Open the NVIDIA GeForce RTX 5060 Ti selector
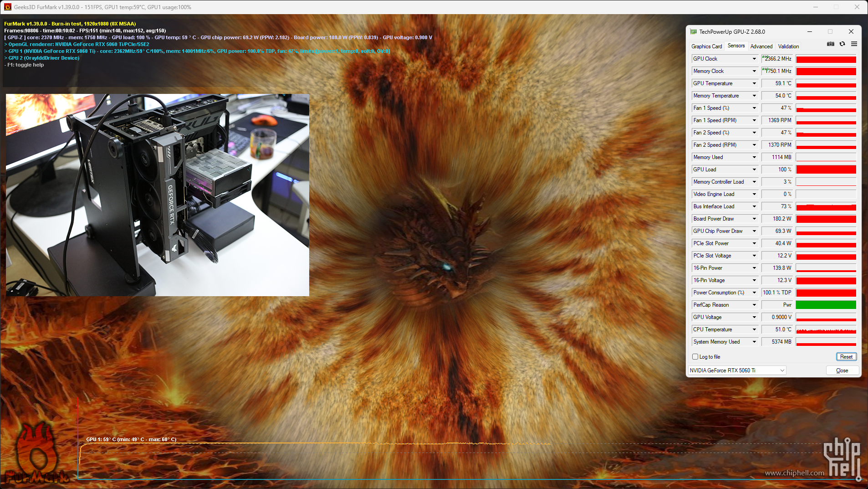The image size is (868, 489). [737, 371]
